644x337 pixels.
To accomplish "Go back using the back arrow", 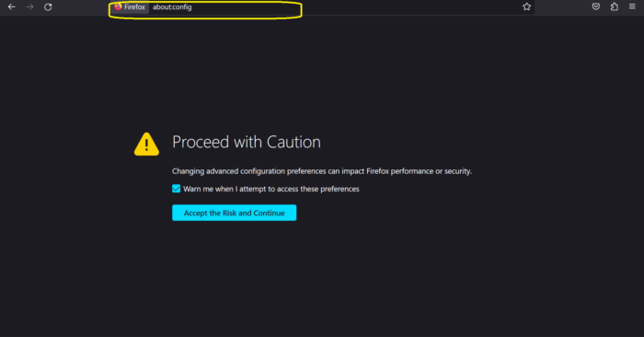I will [11, 7].
